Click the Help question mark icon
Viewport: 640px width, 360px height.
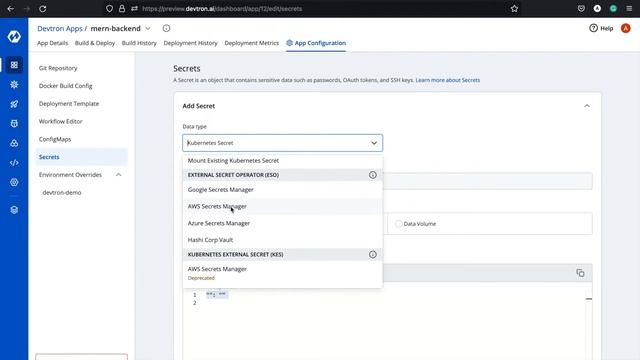[593, 28]
